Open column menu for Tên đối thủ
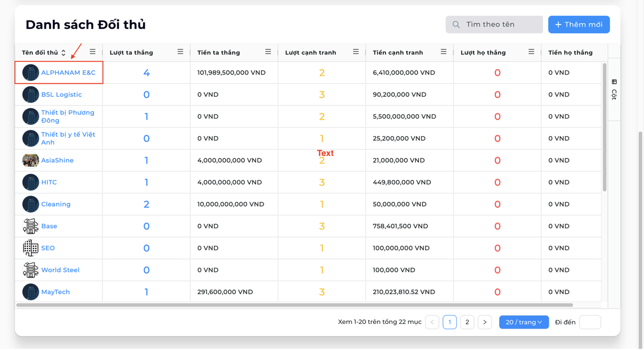 click(x=93, y=52)
